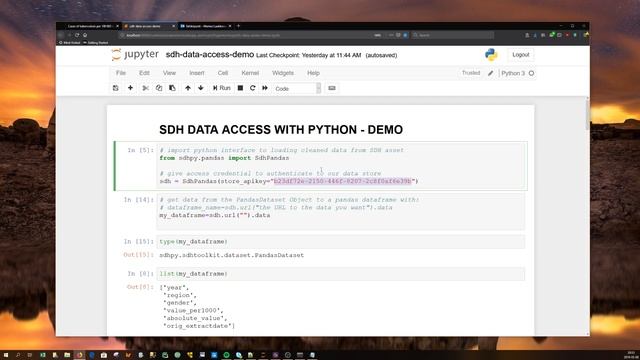Open the Edit menu
This screenshot has height=360, width=640.
144,73
